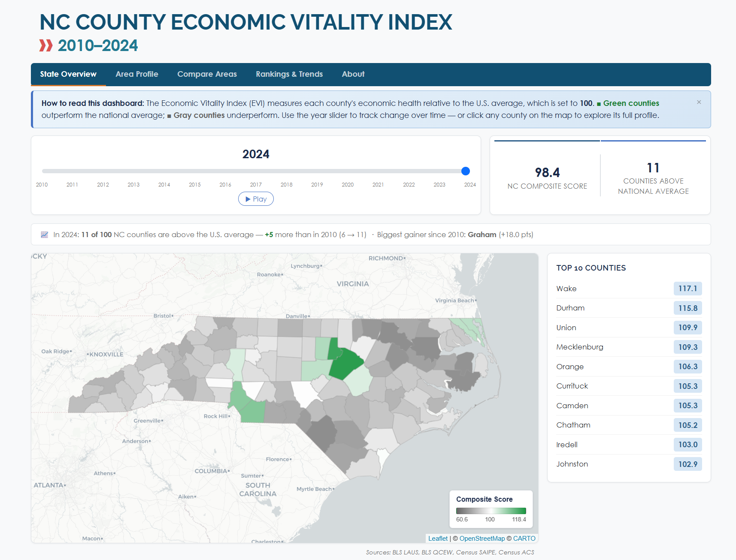Click Johnston row in county ranking
736x560 pixels.
point(572,464)
